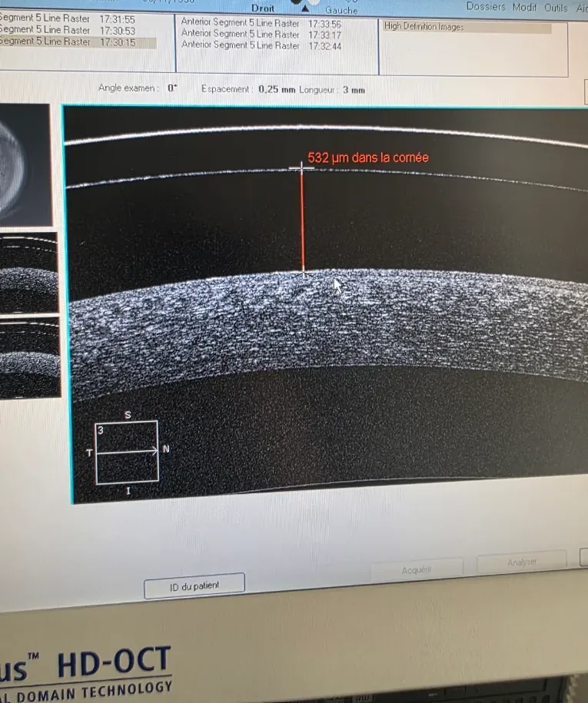The image size is (588, 703).
Task: Click the High Definition Images header
Action: coord(467,28)
